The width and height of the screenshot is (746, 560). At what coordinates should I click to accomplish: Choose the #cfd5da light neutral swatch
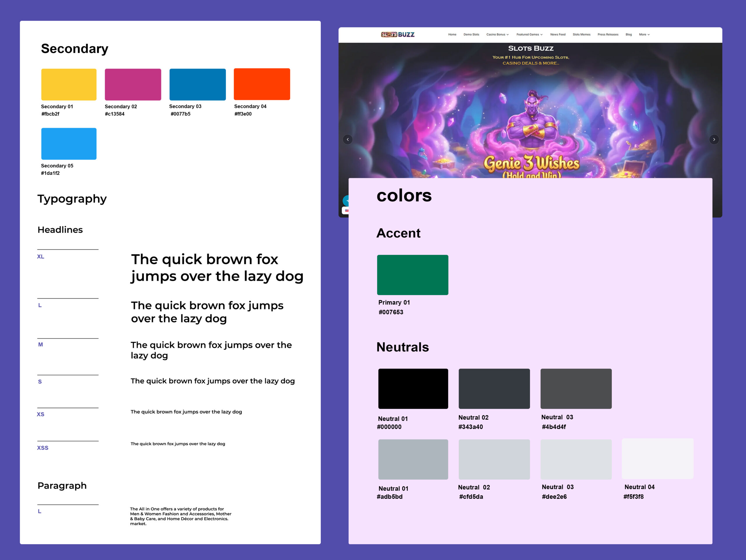click(494, 459)
